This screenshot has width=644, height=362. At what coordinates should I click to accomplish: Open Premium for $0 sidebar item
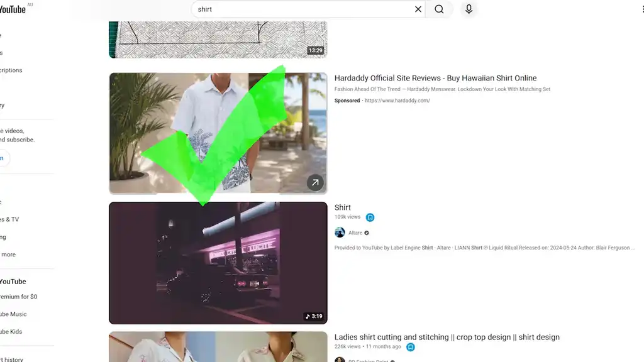(x=18, y=297)
